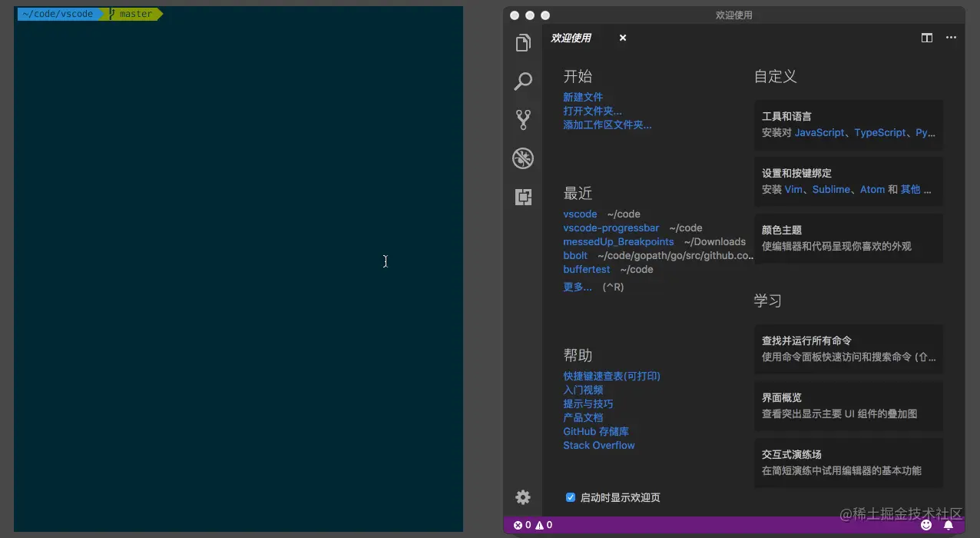Viewport: 980px width, 538px height.
Task: Toggle 启动时显示欢迎页 checkbox
Action: [571, 497]
